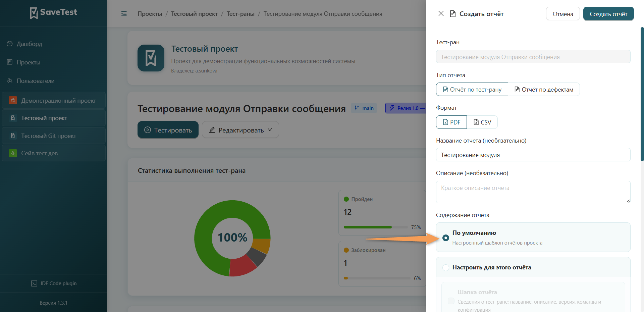Click the 100% center of chart
This screenshot has width=644, height=312.
[232, 238]
